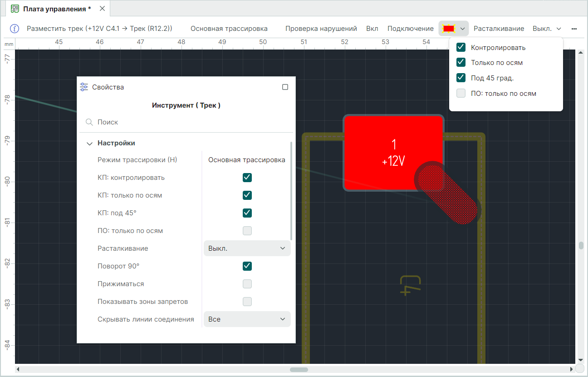Click the canvas corner circle button
The image size is (588, 377).
579,369
